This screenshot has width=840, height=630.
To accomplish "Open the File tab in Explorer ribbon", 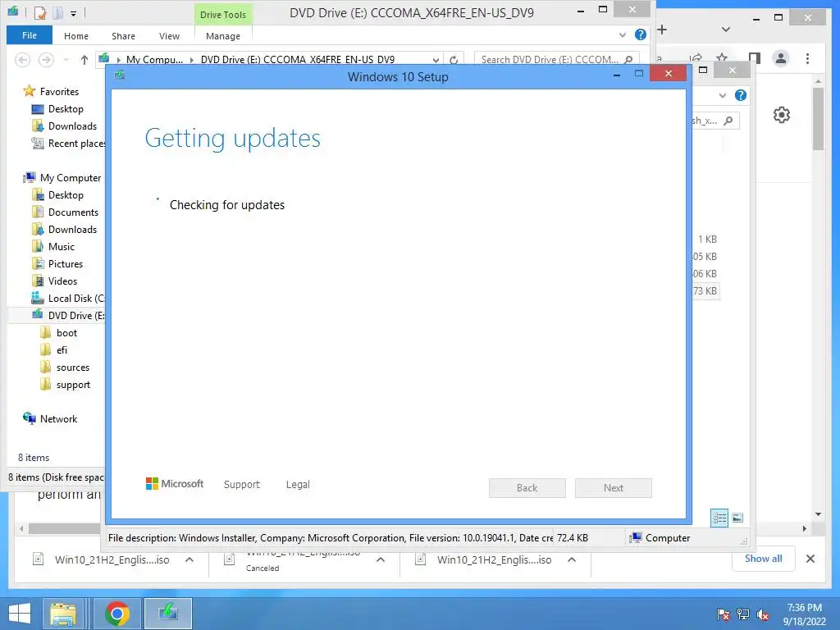I will point(30,35).
